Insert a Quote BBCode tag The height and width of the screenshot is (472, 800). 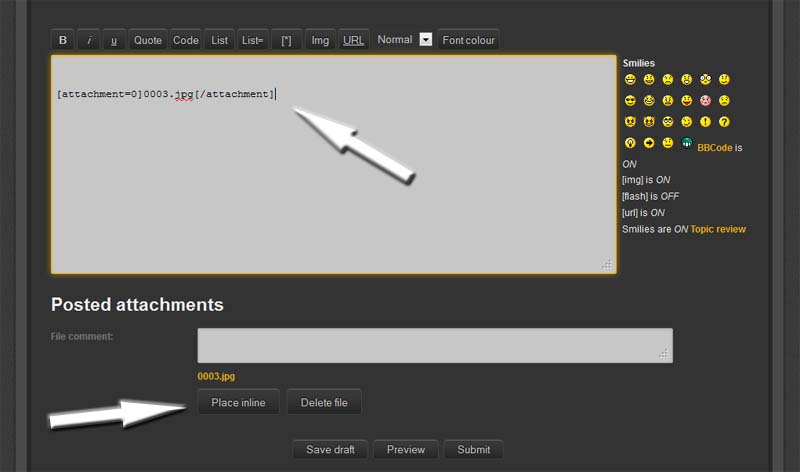pyautogui.click(x=148, y=40)
